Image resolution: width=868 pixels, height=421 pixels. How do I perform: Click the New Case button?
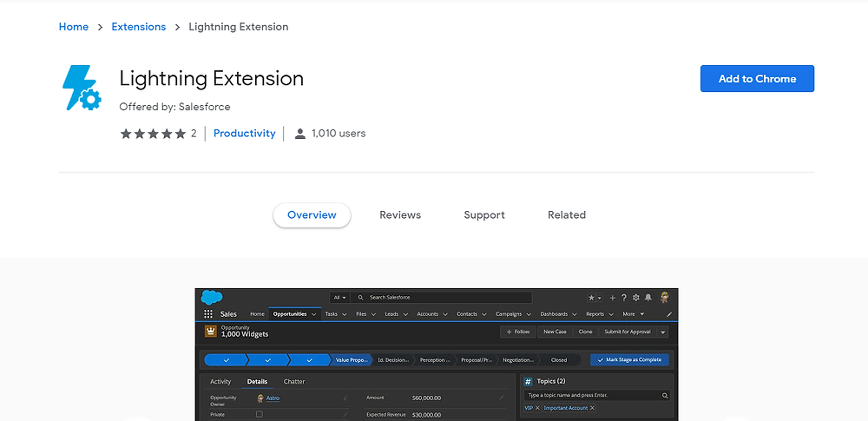(555, 332)
